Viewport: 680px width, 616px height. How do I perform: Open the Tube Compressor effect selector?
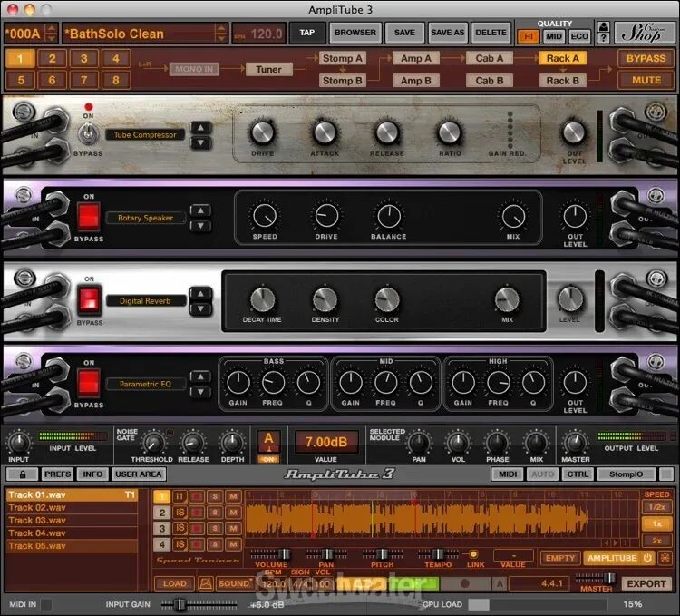pyautogui.click(x=144, y=134)
